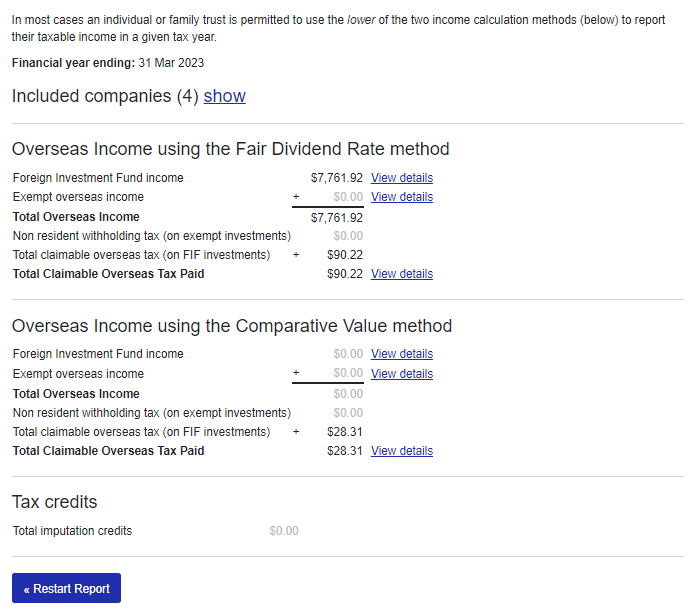The image size is (698, 612).
Task: Click the $28.31 FIF investments tax amount
Action: coord(345,432)
